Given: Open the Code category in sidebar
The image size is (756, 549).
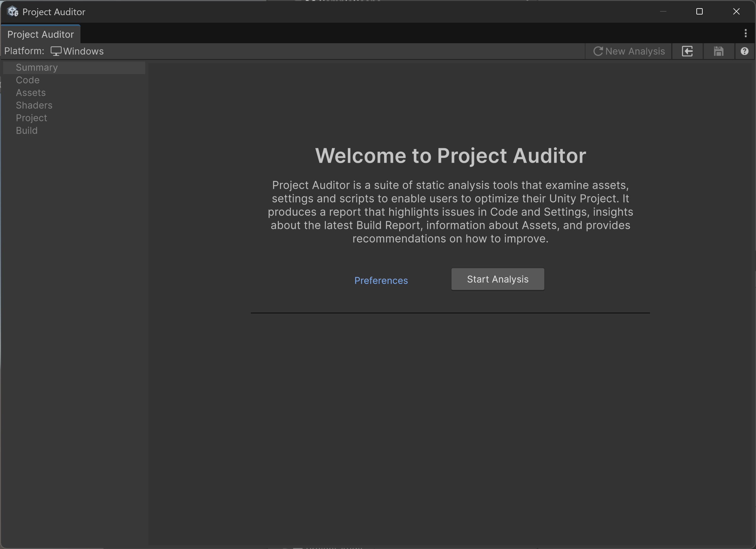Looking at the screenshot, I should (28, 80).
